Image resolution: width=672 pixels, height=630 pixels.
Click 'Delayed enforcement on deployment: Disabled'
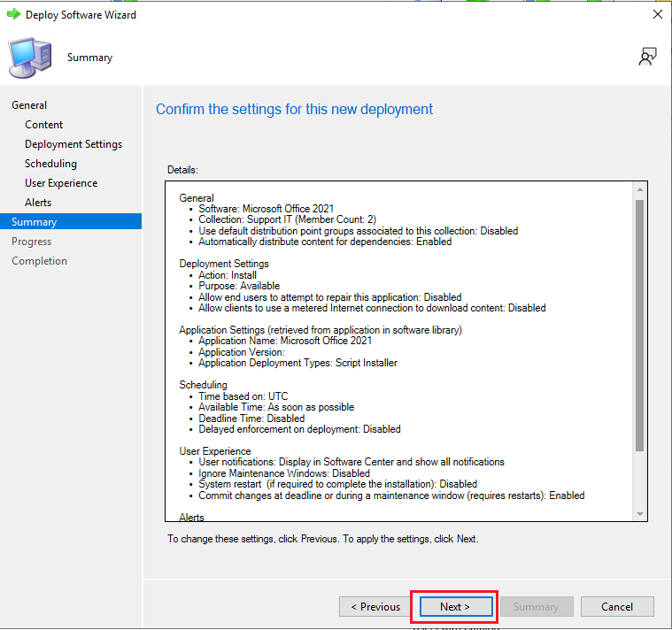pyautogui.click(x=299, y=429)
